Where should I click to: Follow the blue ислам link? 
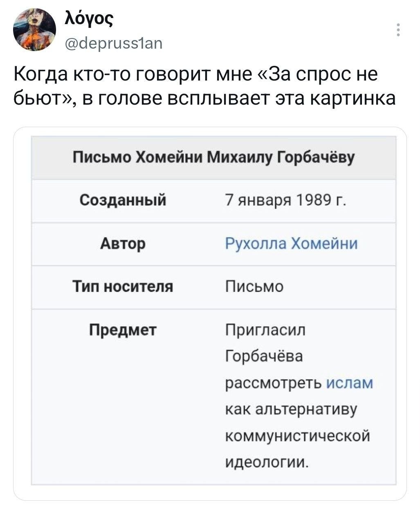[x=350, y=383]
